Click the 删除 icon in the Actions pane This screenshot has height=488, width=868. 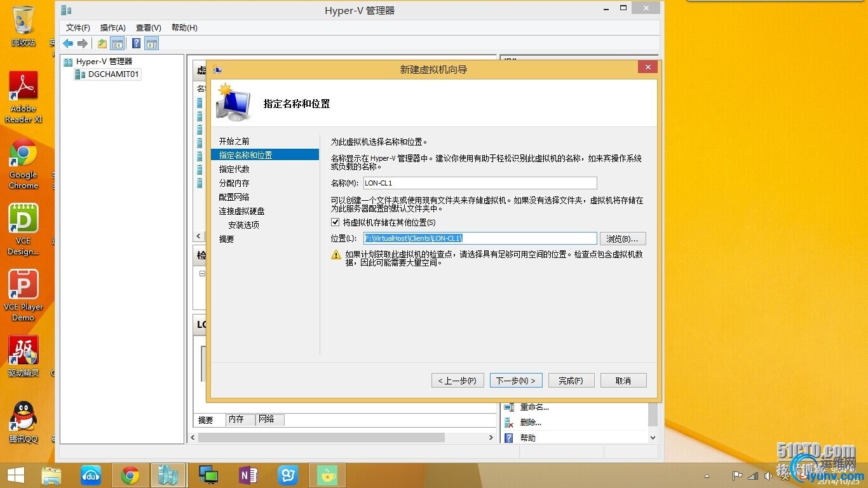pyautogui.click(x=508, y=423)
